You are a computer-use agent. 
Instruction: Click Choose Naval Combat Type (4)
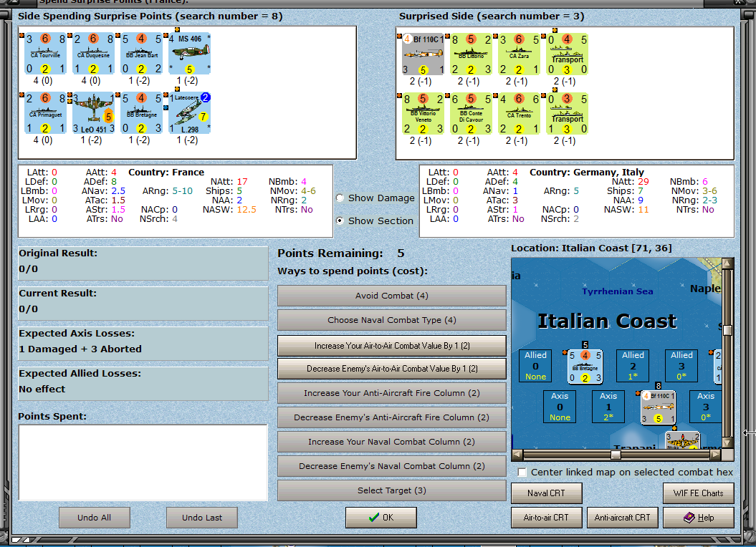coord(391,320)
